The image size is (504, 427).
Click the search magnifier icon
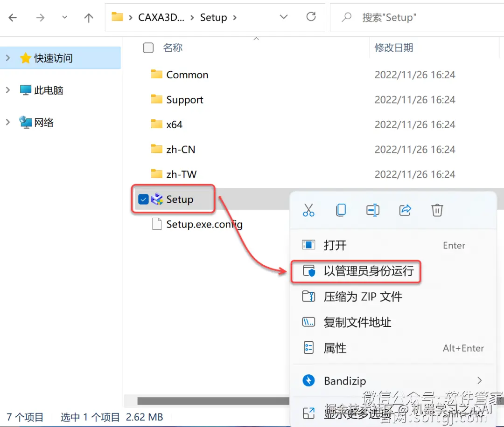[x=346, y=17]
